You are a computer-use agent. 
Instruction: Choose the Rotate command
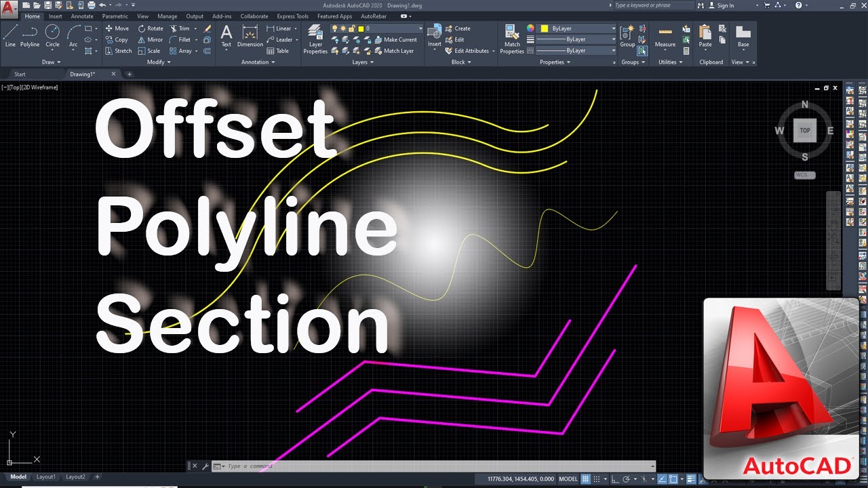[x=151, y=28]
